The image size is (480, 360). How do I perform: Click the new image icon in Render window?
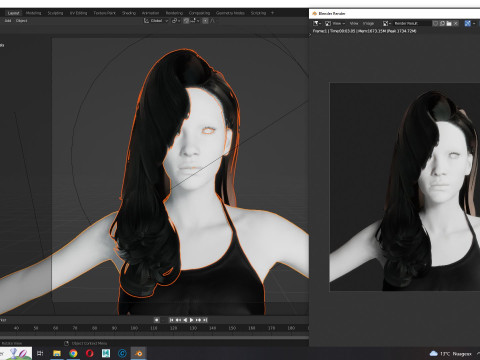point(442,23)
